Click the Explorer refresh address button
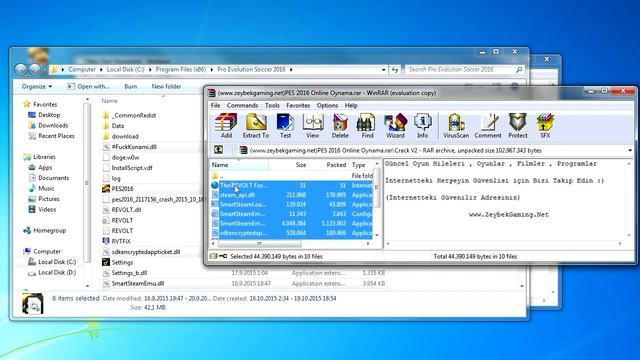Viewport: 640px width, 360px height. point(395,70)
